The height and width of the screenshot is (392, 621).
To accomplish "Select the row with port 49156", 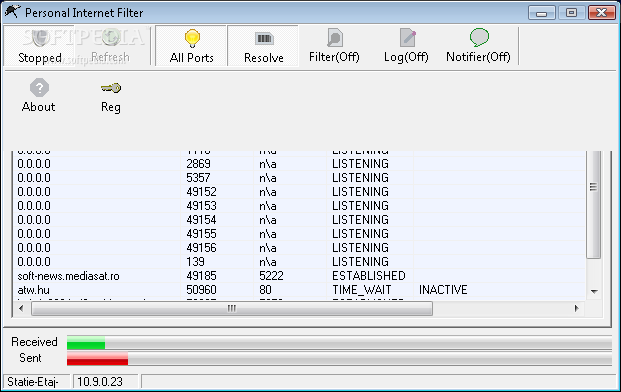I will pos(300,248).
